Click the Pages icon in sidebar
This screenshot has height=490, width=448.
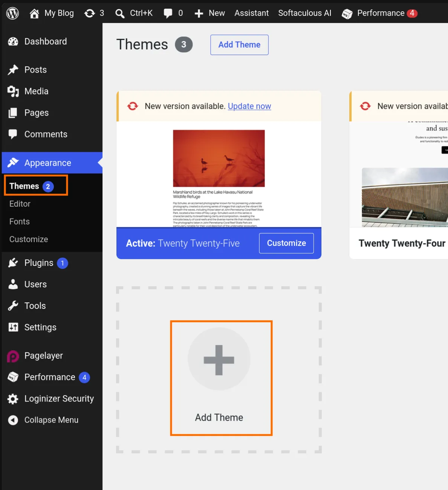click(x=13, y=113)
